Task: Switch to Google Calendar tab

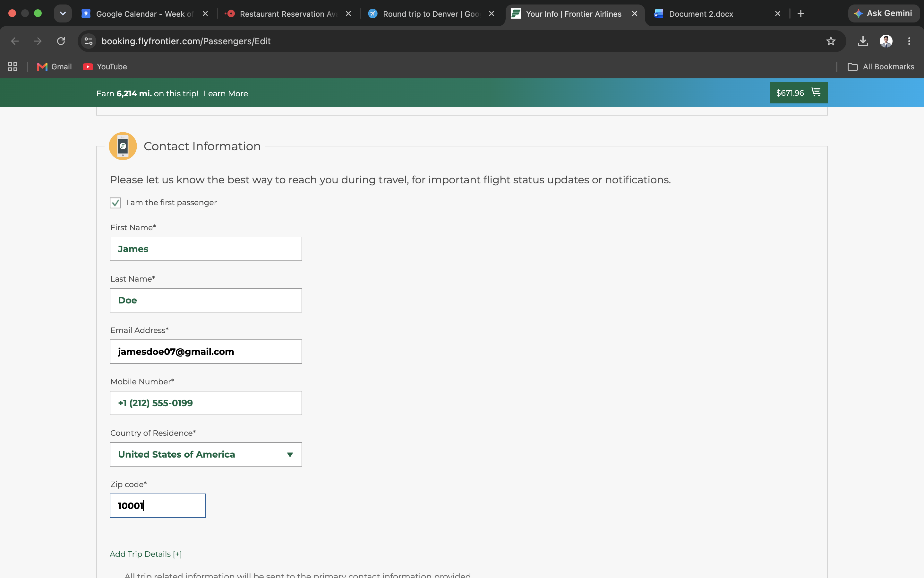Action: 145,14
